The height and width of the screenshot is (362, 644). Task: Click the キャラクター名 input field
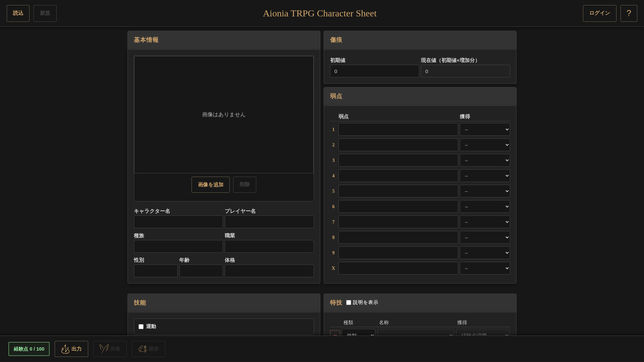pos(178,222)
